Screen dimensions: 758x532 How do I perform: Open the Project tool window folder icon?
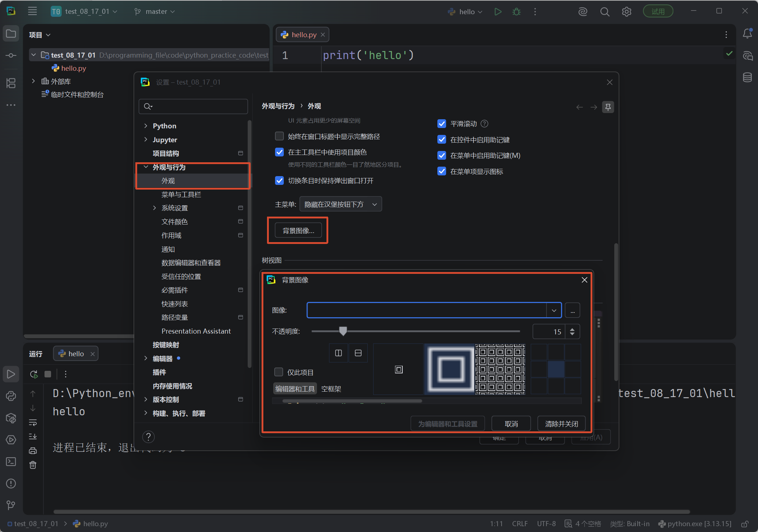(11, 34)
